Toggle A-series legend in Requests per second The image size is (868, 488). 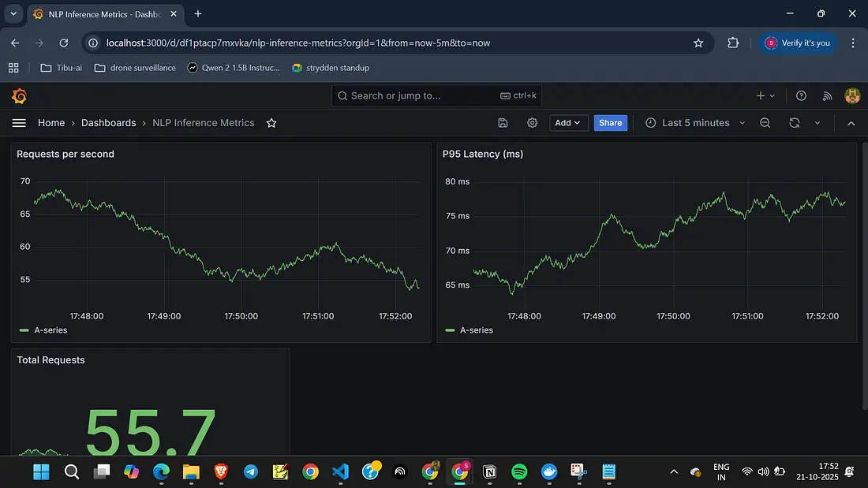(49, 330)
